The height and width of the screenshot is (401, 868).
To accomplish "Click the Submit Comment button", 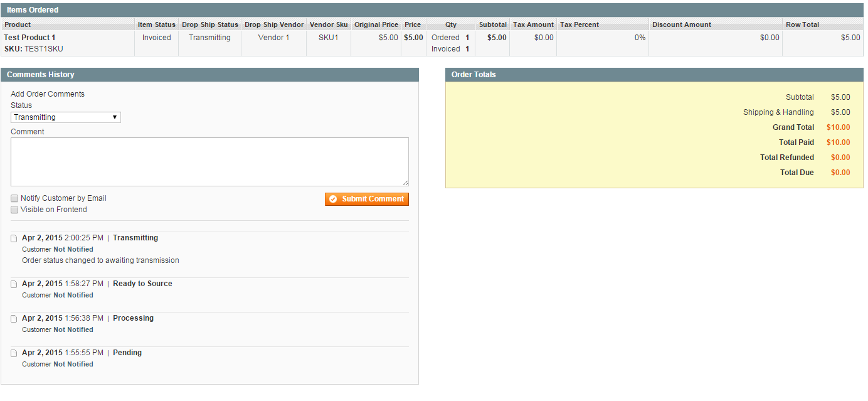I will tap(366, 199).
